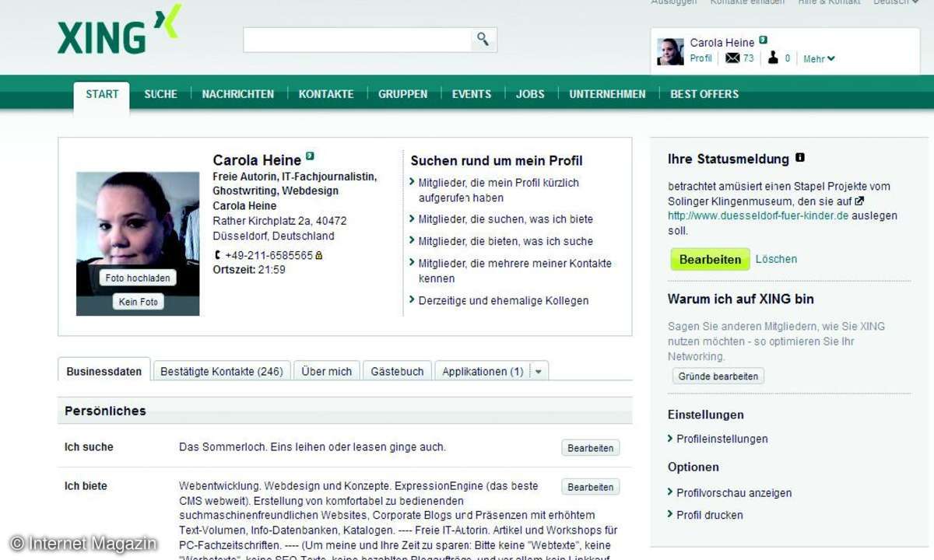This screenshot has width=934, height=560.
Task: Click the large profile photo
Action: click(x=138, y=243)
